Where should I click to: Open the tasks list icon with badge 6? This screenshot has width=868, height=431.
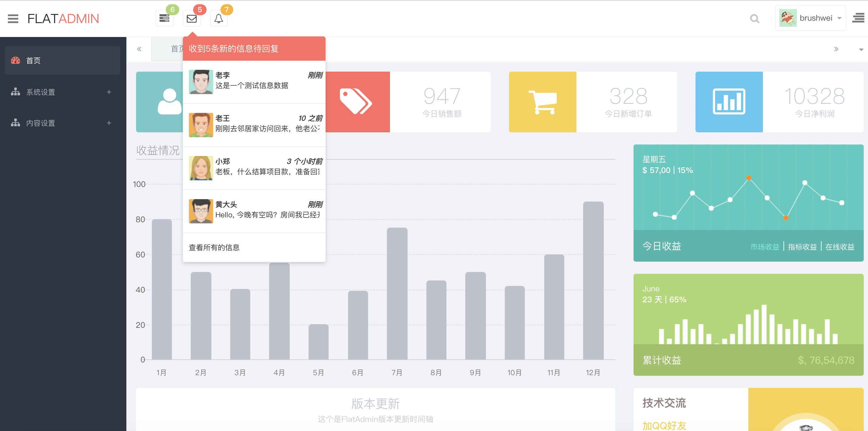164,18
